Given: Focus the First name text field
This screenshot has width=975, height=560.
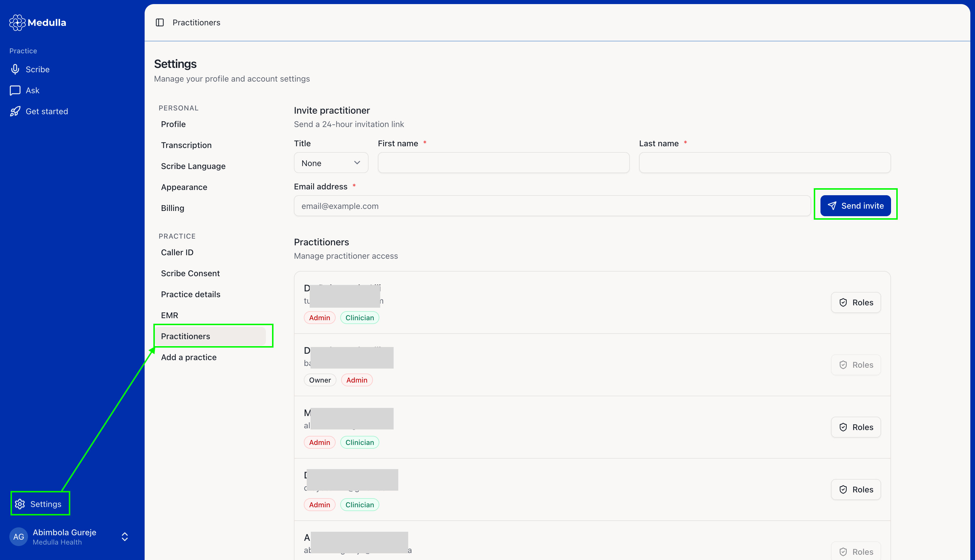Looking at the screenshot, I should click(x=503, y=163).
